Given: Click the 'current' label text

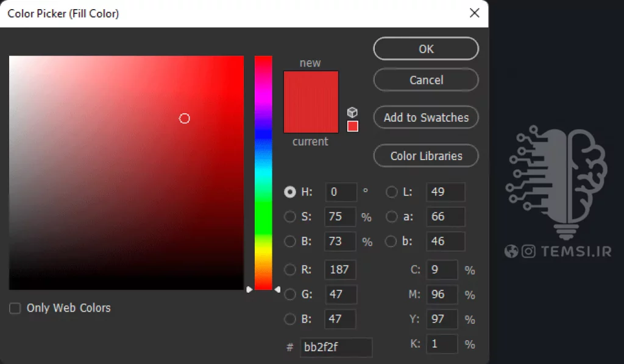Looking at the screenshot, I should point(310,141).
